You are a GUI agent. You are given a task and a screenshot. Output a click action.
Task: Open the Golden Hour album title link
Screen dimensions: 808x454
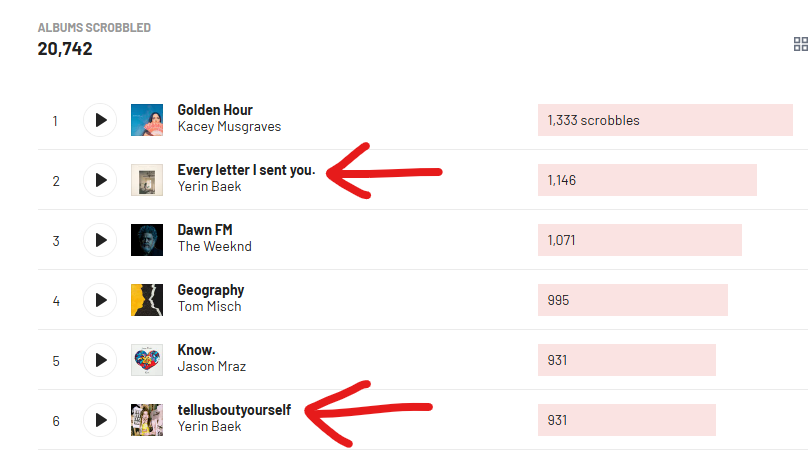click(215, 110)
